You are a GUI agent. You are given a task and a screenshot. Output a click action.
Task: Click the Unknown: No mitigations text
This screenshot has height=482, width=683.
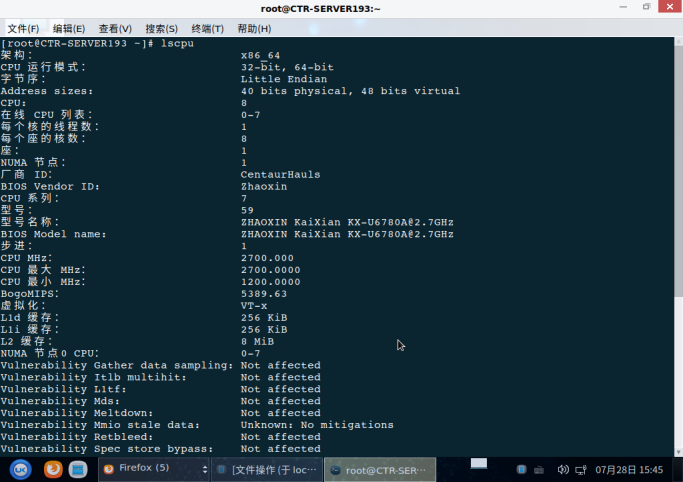tap(317, 425)
